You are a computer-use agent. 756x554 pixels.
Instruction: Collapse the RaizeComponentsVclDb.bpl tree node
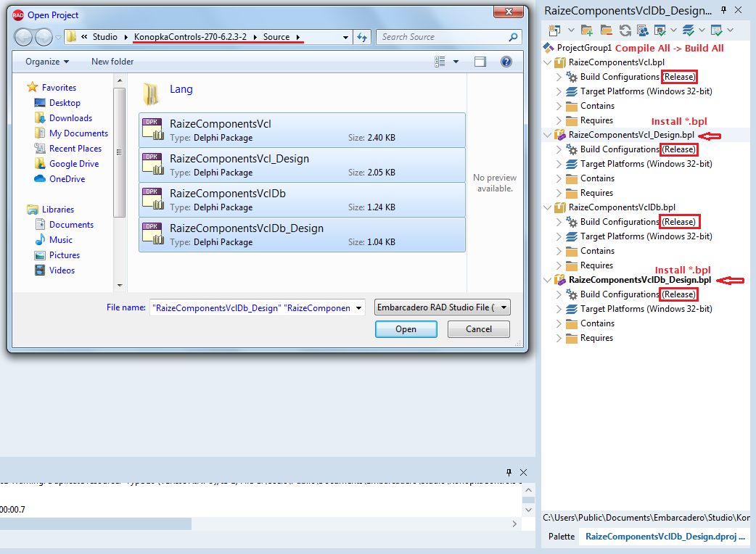click(x=547, y=207)
